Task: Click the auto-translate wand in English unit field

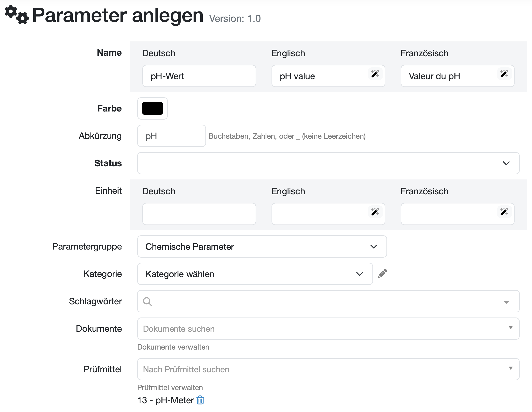Action: (375, 212)
